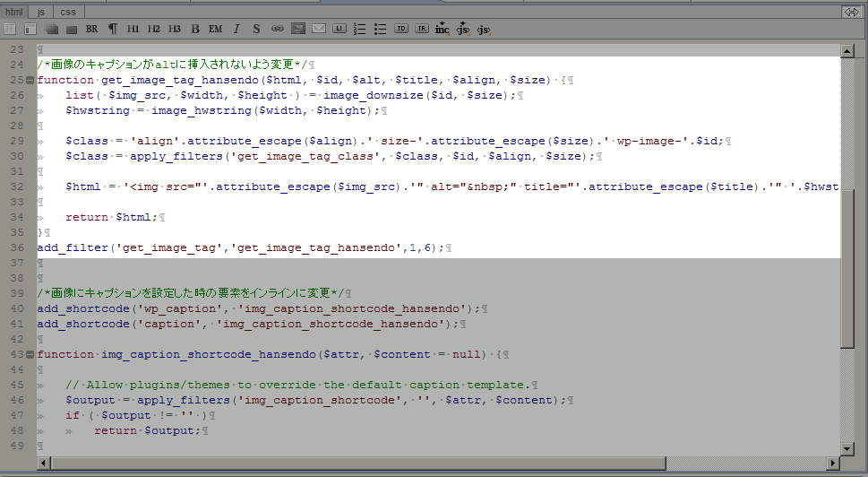Select the css tab
This screenshot has width=868, height=477.
click(68, 12)
